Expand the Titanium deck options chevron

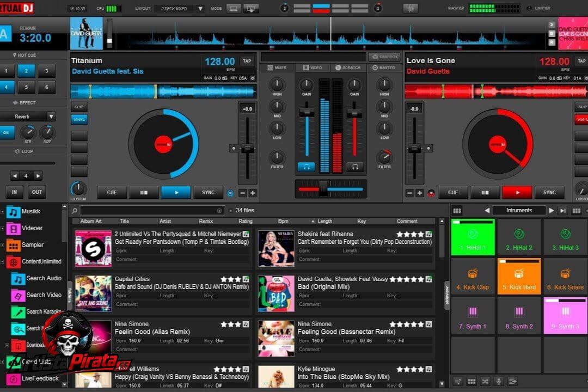pos(253,78)
